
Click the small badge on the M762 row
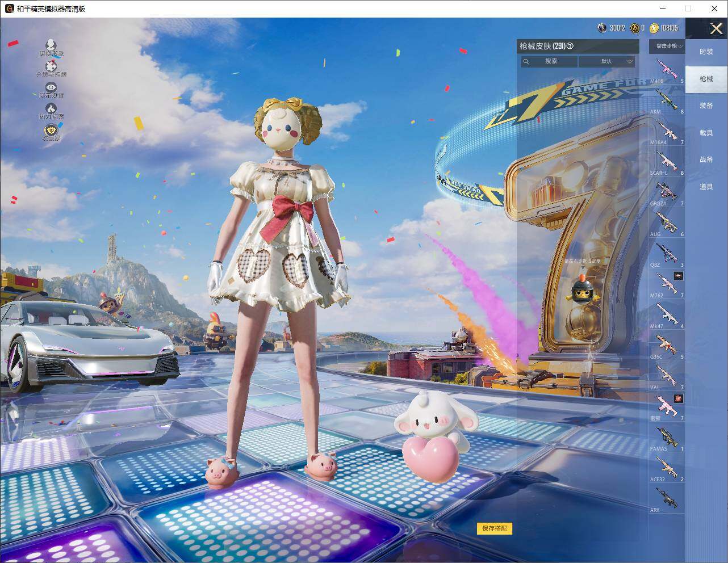coord(678,276)
